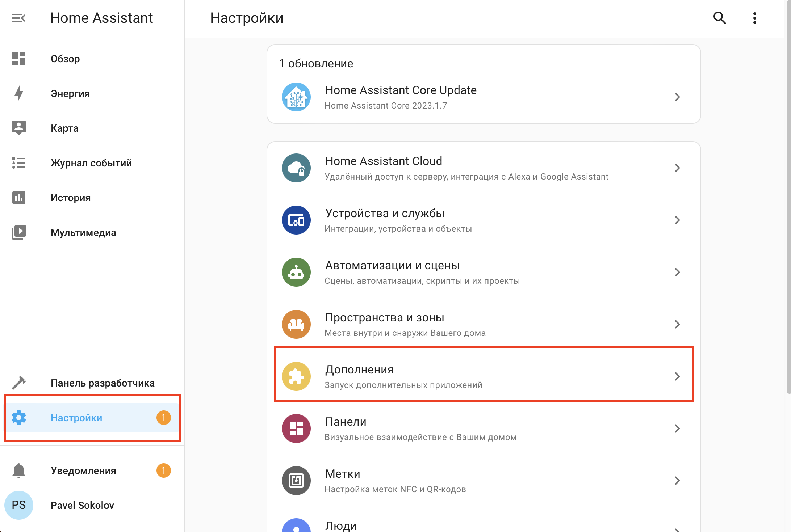Click the robot Автоматизации icon

(296, 272)
